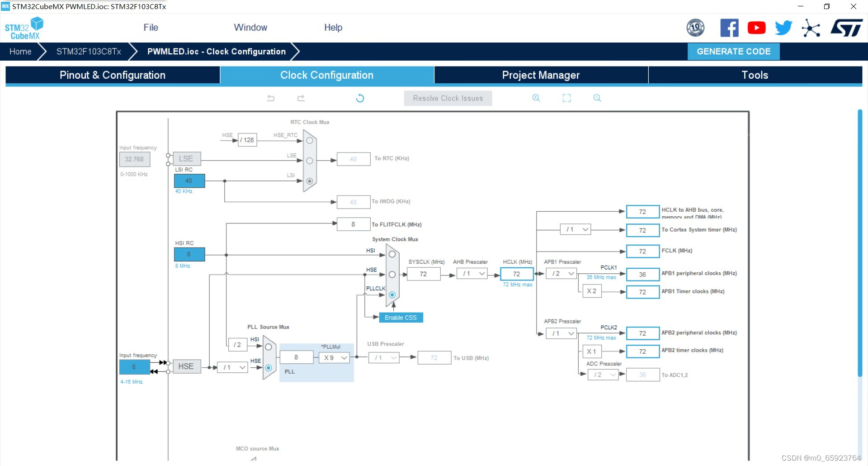Click the FCLK (MHz) 72 field
The height and width of the screenshot is (466, 868).
point(643,251)
